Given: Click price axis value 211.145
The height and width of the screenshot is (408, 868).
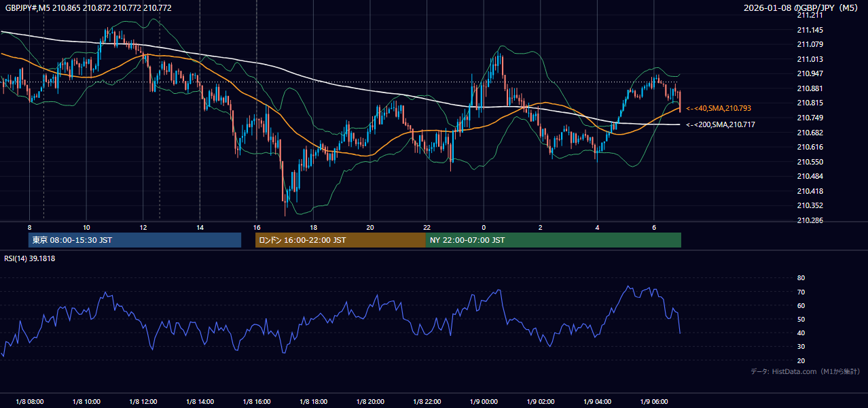Looking at the screenshot, I should (810, 30).
